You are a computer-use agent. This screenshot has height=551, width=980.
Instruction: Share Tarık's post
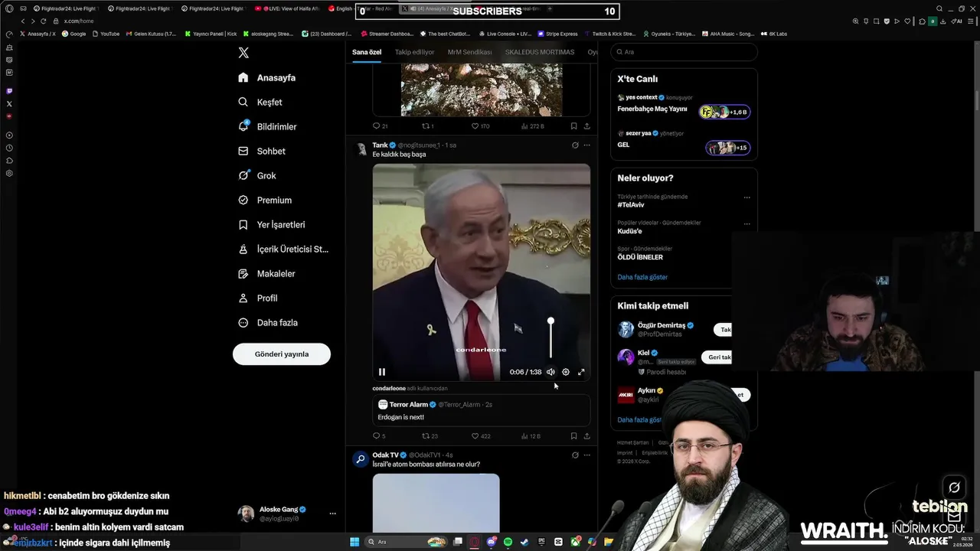coord(587,435)
